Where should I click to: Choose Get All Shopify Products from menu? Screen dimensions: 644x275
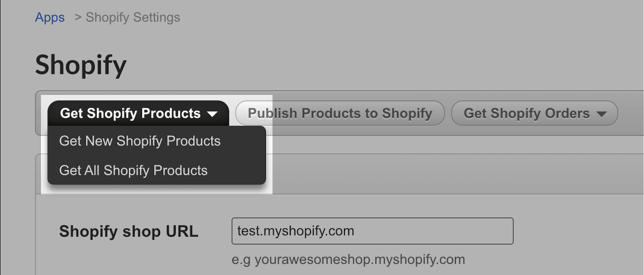133,170
